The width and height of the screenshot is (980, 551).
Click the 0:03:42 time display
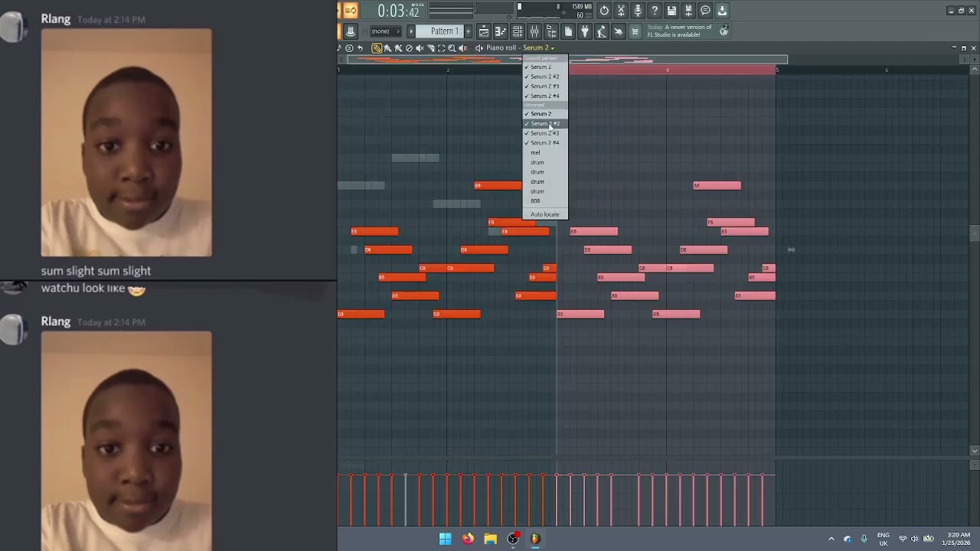coord(398,11)
